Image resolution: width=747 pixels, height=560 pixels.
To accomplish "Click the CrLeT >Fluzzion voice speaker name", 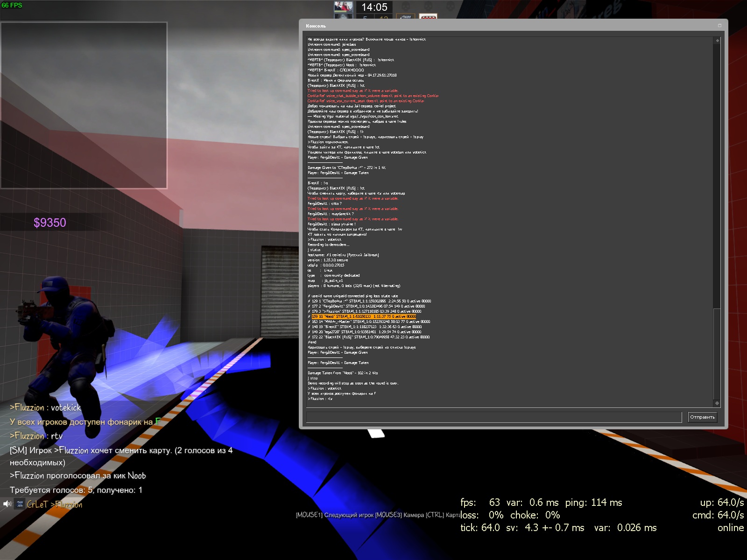I will (x=54, y=504).
